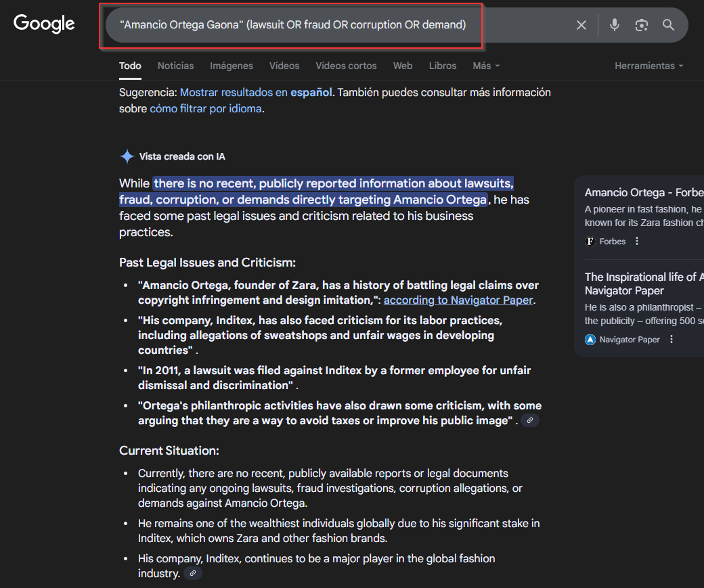704x588 pixels.
Task: Follow the 'according to Navigator Paper' link
Action: tap(458, 300)
